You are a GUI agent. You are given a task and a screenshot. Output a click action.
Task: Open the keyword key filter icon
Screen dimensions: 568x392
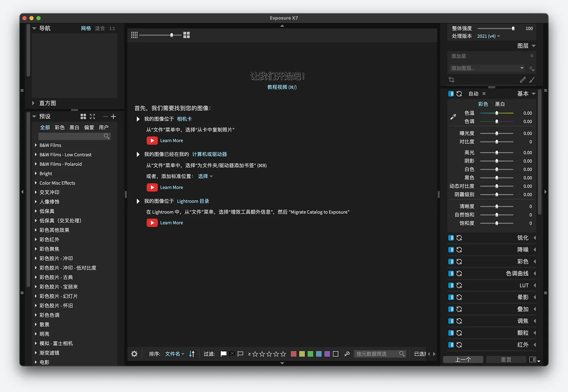click(x=347, y=354)
